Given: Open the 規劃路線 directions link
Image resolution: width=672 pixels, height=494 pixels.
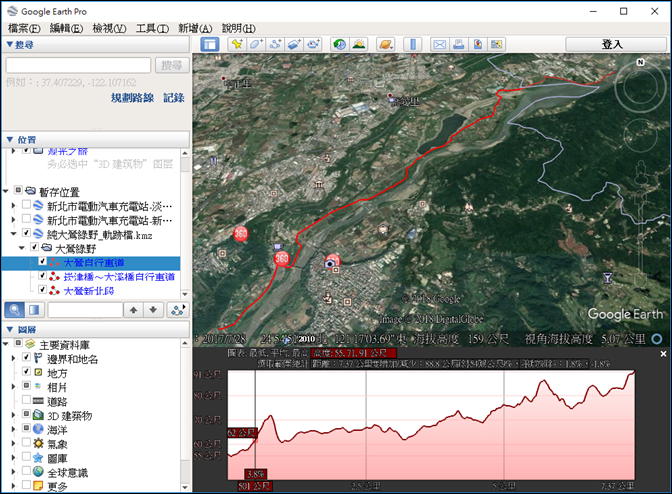Looking at the screenshot, I should click(x=132, y=98).
